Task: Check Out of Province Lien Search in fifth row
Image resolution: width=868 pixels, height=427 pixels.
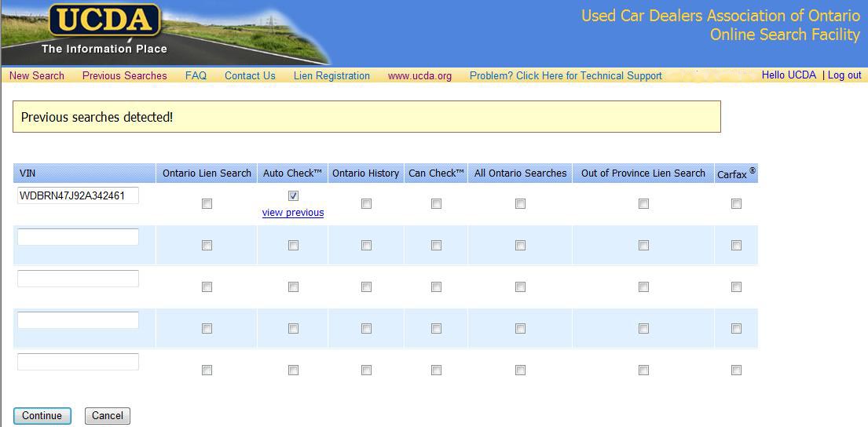Action: coord(643,370)
